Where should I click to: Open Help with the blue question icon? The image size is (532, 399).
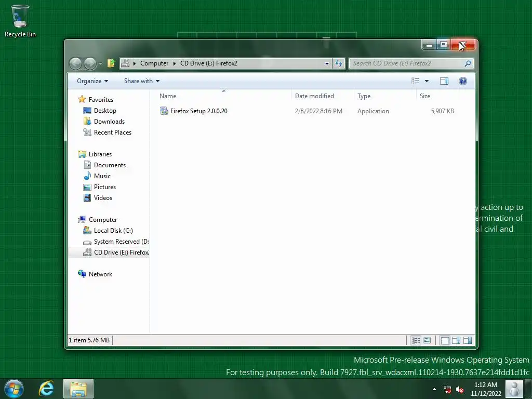click(463, 81)
